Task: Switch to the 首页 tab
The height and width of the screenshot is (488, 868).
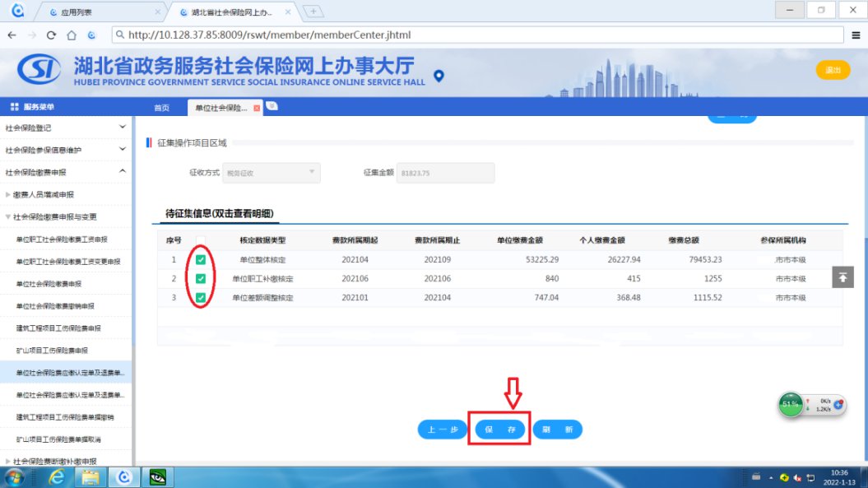Action: (162, 109)
